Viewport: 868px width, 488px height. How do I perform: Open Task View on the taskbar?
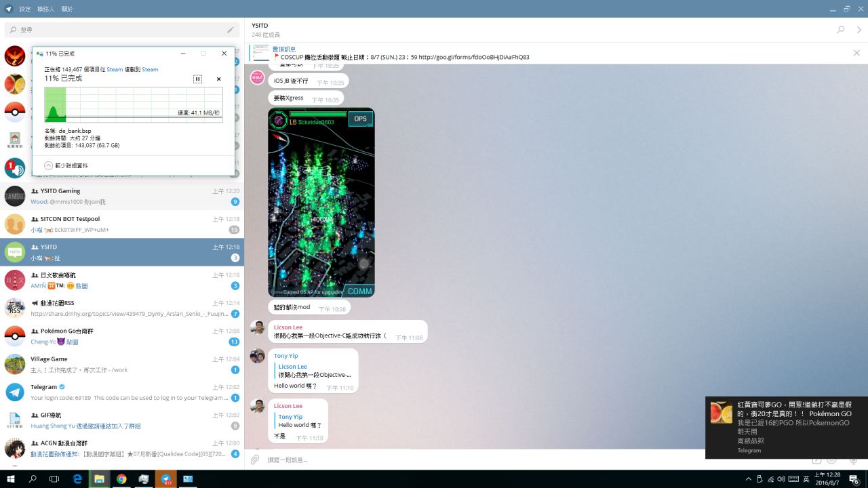(x=54, y=479)
